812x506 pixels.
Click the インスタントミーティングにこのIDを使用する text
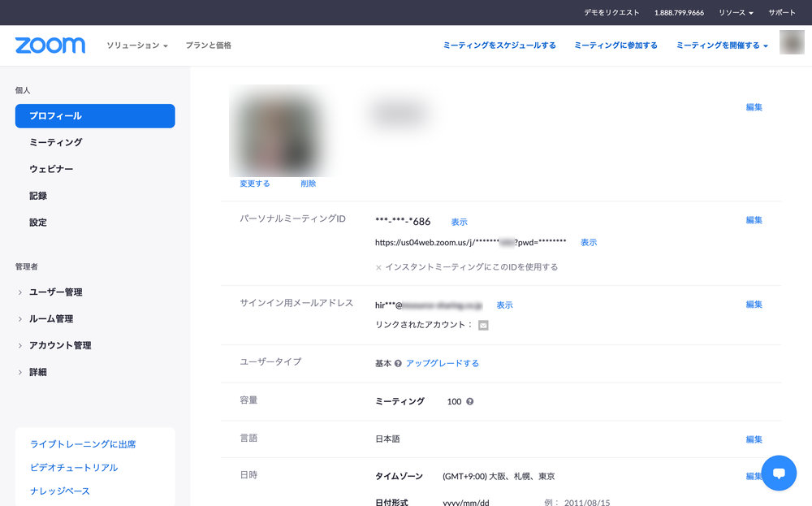pos(471,267)
